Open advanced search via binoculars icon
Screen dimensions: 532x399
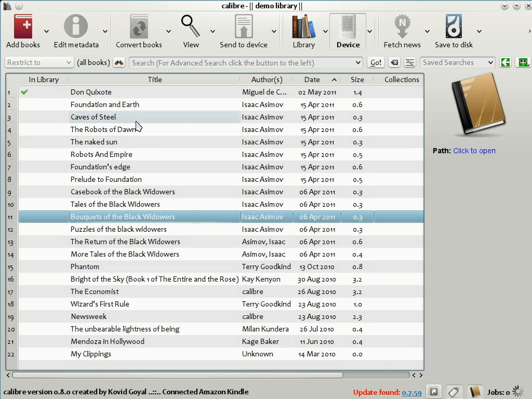click(119, 63)
